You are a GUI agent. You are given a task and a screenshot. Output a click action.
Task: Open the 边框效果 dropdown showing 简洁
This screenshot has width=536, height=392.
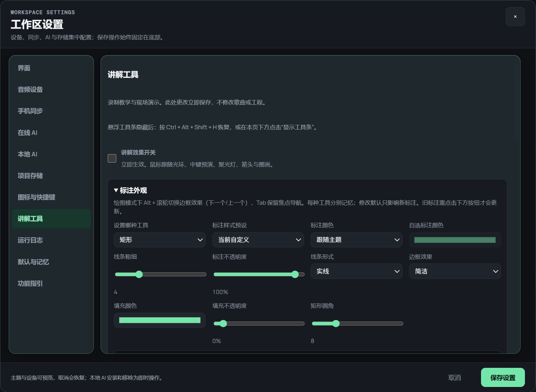coord(455,271)
